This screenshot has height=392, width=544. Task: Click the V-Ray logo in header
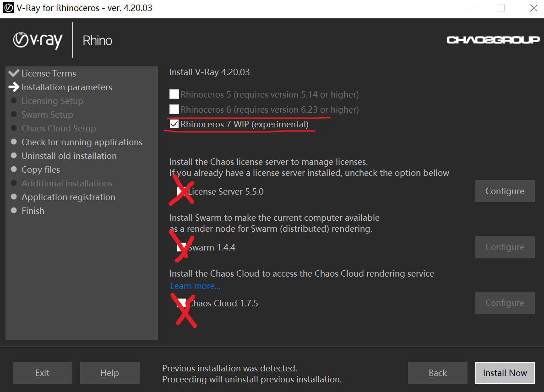pyautogui.click(x=38, y=40)
